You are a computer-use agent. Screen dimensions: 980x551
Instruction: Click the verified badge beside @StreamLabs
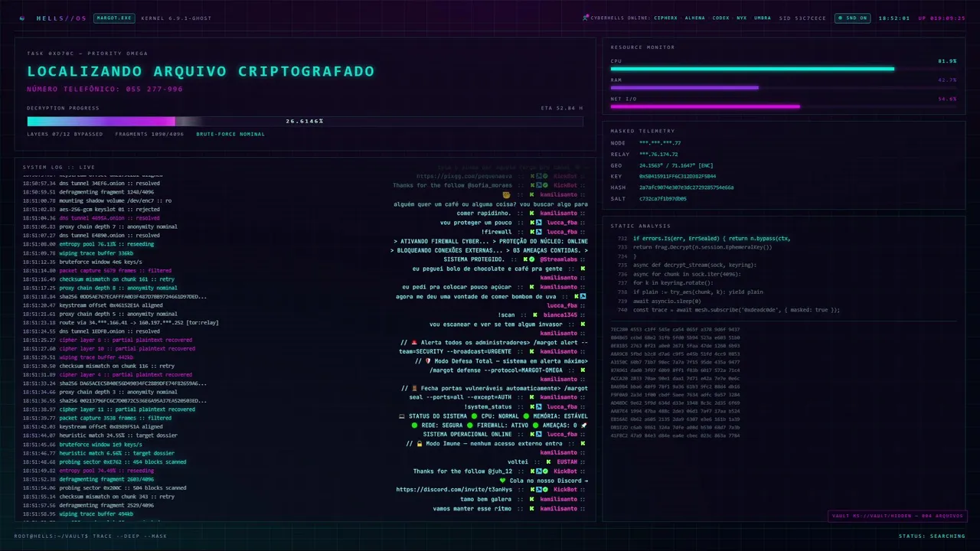coord(534,259)
